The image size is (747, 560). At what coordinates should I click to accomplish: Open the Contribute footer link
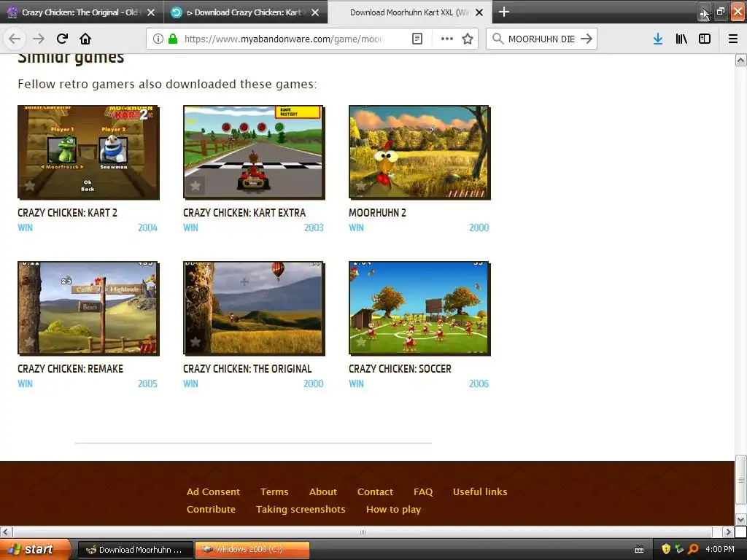[211, 509]
